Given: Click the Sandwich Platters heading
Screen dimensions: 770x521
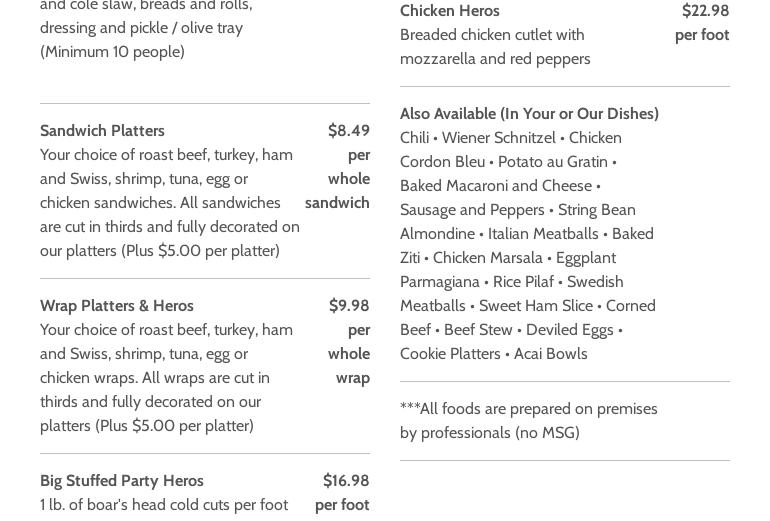Looking at the screenshot, I should pyautogui.click(x=102, y=131).
